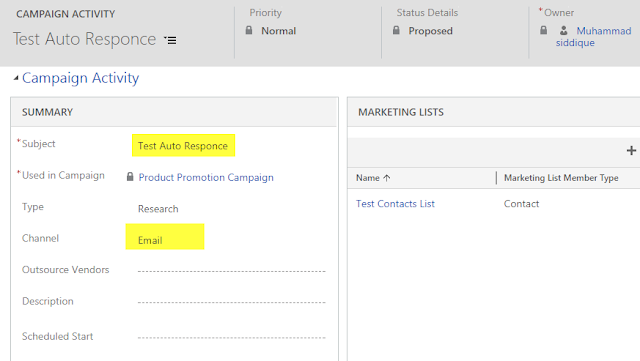Click the lock icon beside Proposed status
The image size is (640, 361).
coord(396,30)
